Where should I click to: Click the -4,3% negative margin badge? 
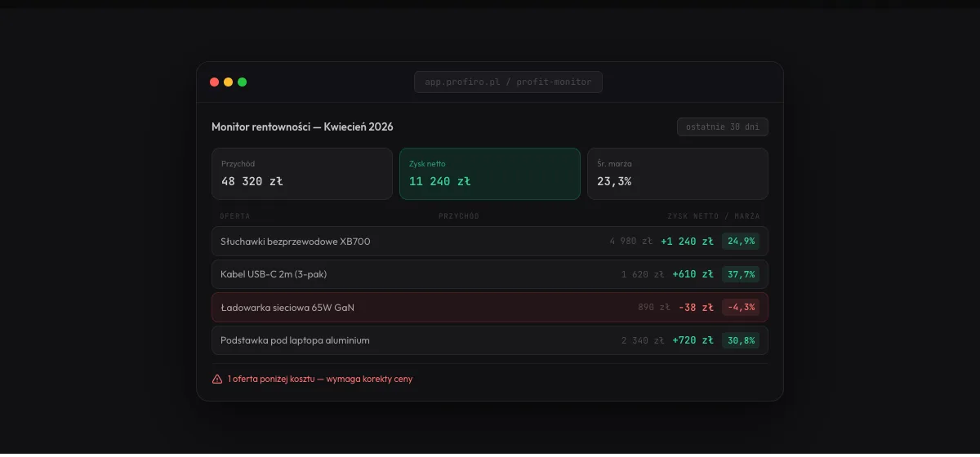tap(741, 308)
